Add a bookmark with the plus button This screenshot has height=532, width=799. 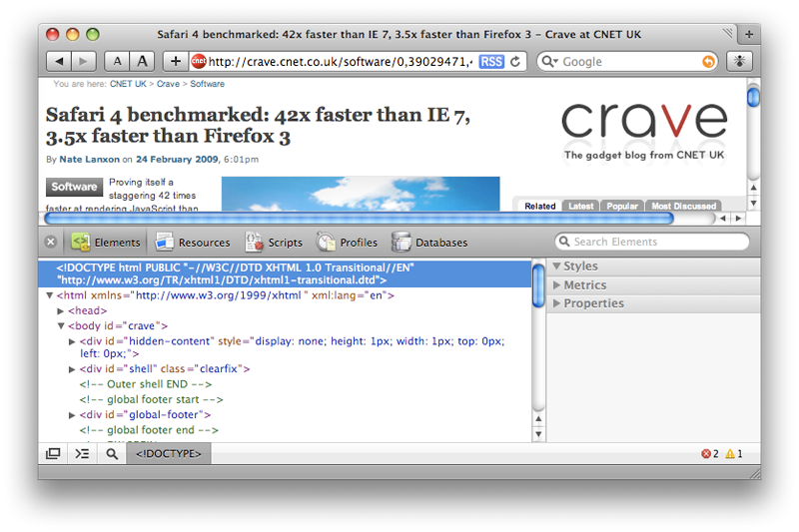pos(176,62)
